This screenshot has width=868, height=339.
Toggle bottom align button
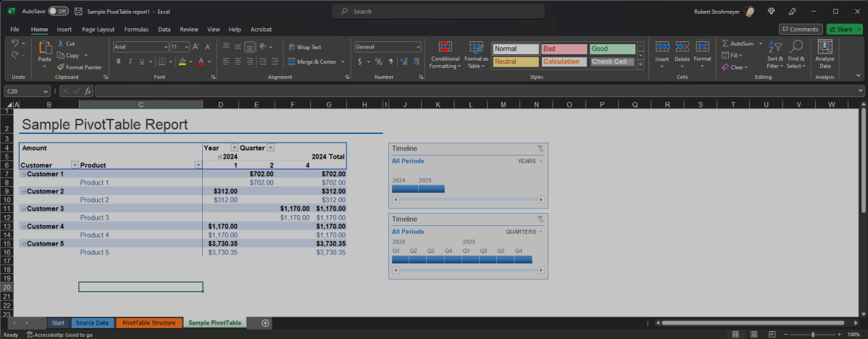tap(250, 47)
